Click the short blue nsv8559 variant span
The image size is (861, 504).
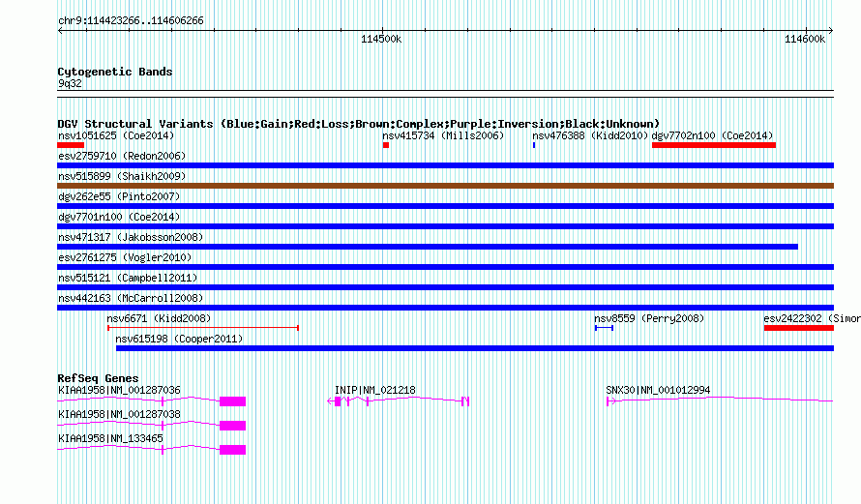(604, 328)
